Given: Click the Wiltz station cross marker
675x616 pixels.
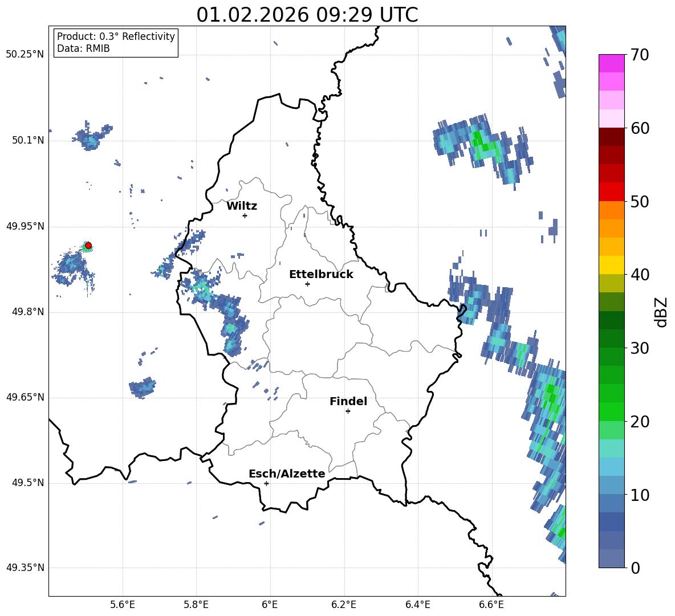Looking at the screenshot, I should [x=245, y=215].
